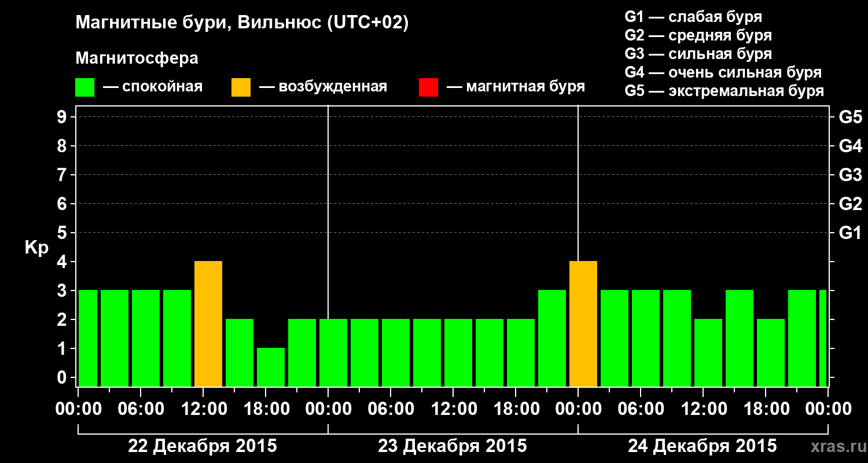Click the '— спокойная' legend label
This screenshot has height=463, width=868.
[x=153, y=87]
